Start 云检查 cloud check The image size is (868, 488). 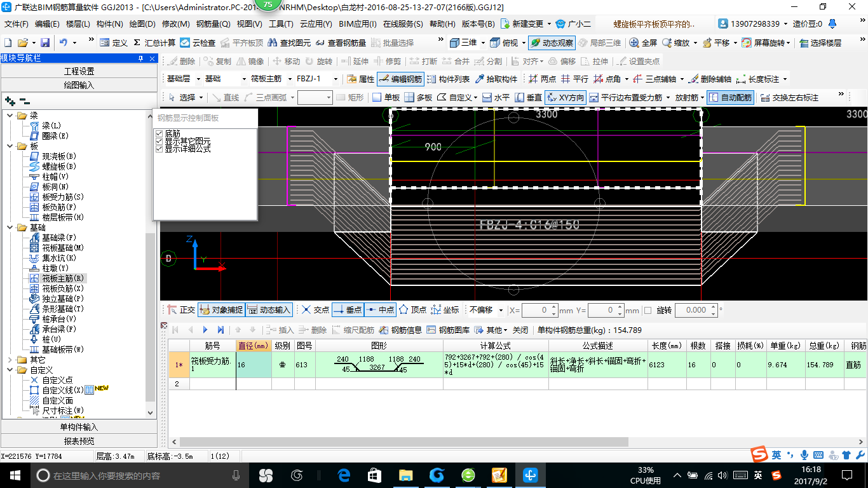(x=198, y=43)
